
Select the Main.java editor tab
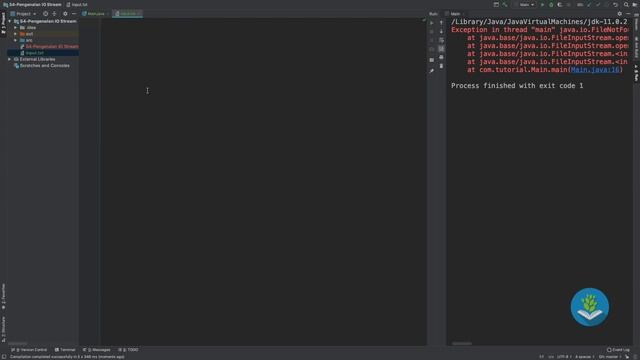pyautogui.click(x=95, y=13)
